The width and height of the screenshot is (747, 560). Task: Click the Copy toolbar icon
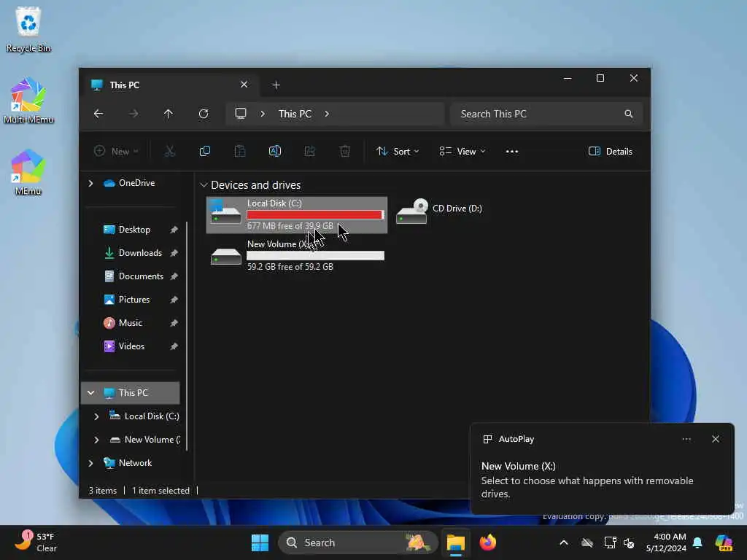[205, 152]
